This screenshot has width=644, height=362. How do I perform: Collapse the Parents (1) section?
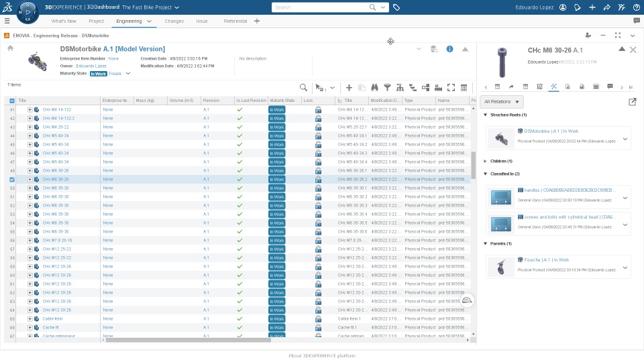[x=485, y=244]
